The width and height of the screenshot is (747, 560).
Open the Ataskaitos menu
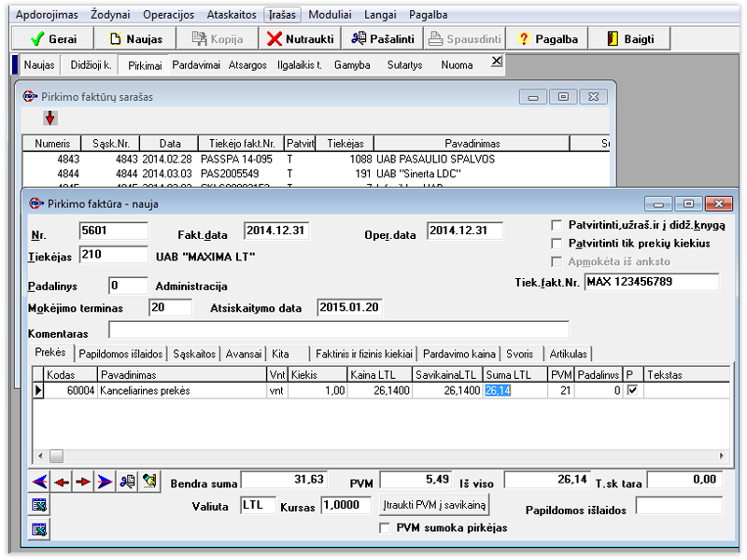(232, 15)
